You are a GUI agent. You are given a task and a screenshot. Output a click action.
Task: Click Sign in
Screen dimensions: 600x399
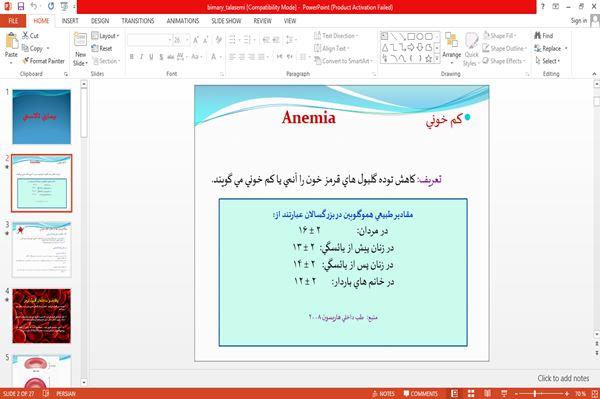pyautogui.click(x=579, y=21)
